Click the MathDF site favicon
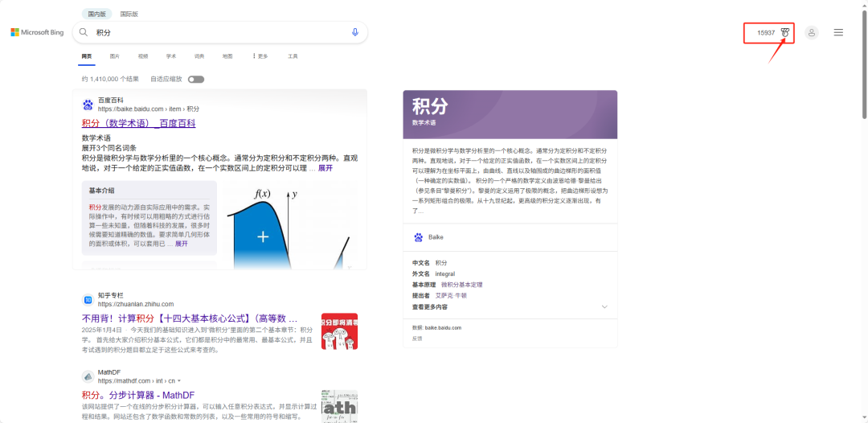This screenshot has width=868, height=423. click(x=88, y=376)
